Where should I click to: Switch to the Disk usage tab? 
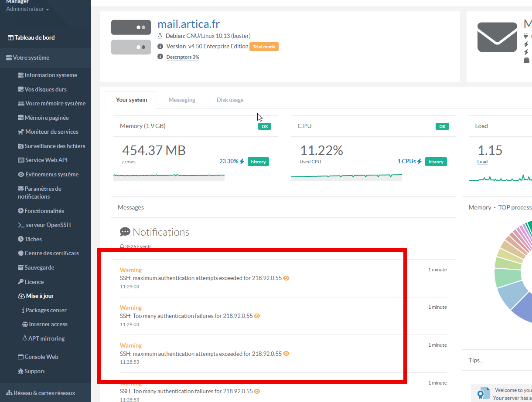click(230, 100)
